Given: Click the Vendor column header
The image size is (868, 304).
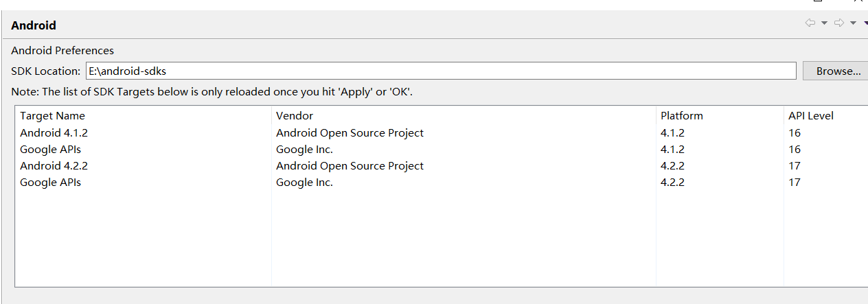Looking at the screenshot, I should click(295, 116).
